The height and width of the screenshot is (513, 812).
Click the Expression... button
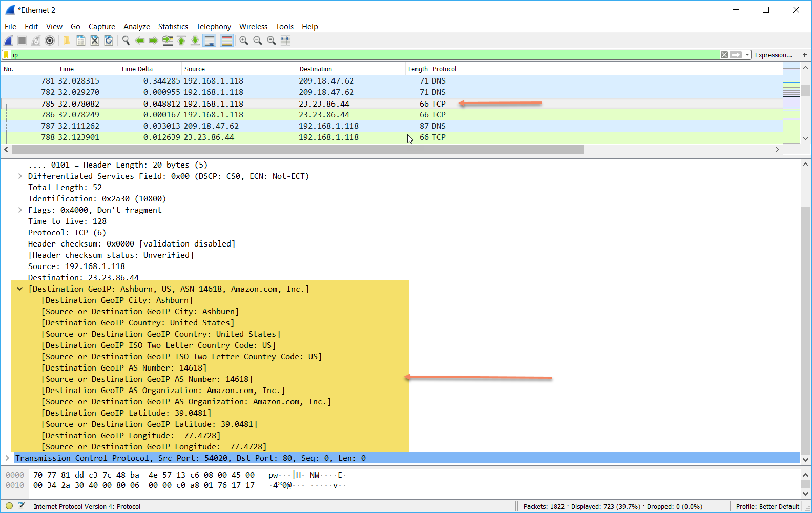[773, 55]
